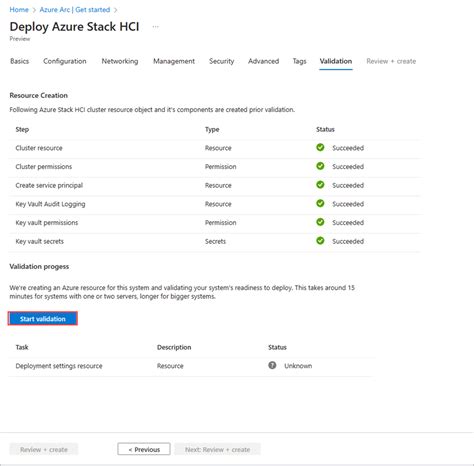474x466 pixels.
Task: Open the Security tab
Action: [x=221, y=61]
